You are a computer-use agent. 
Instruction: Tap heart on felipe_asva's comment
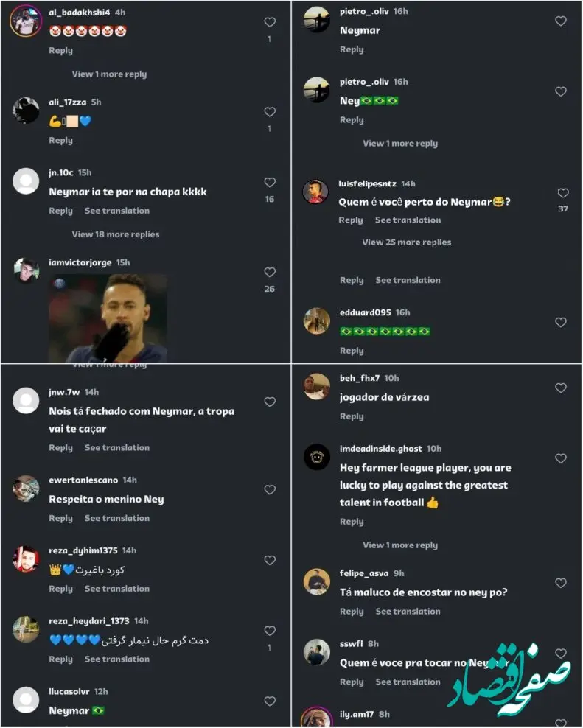click(x=561, y=584)
